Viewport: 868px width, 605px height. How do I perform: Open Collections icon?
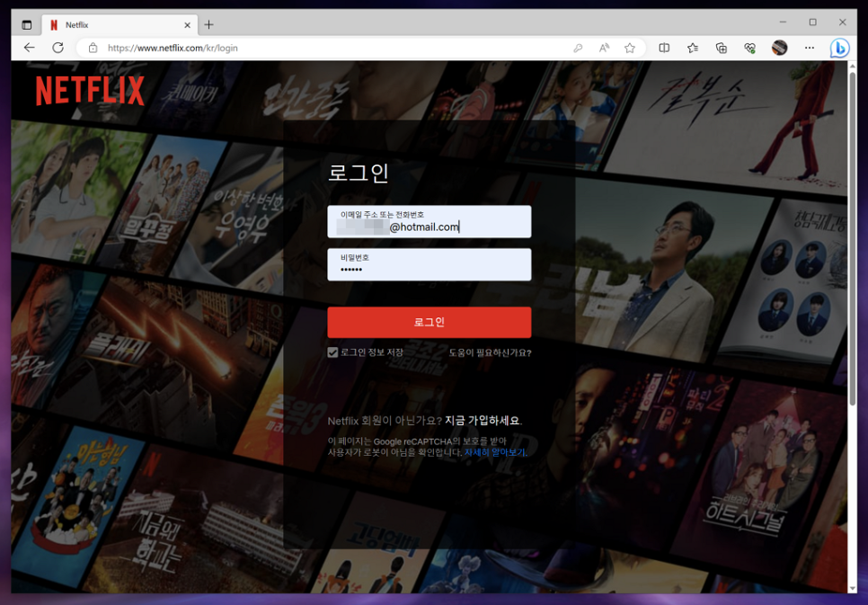[722, 49]
